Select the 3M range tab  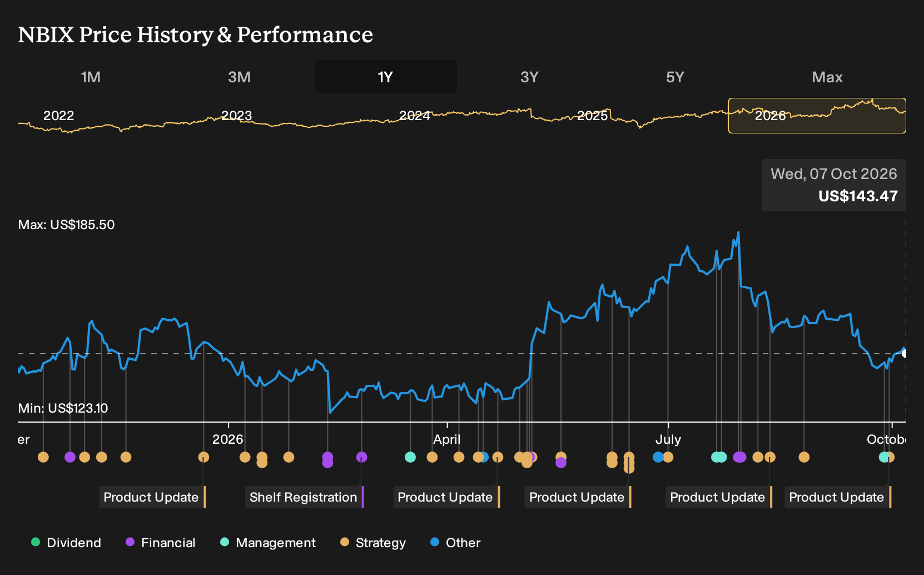(x=239, y=77)
